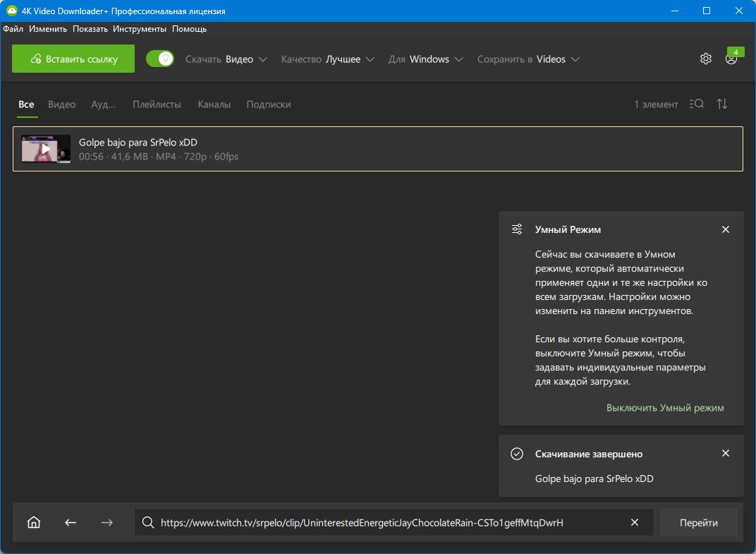Click the 4K Video Downloader title bar icon
Screen dimensions: 756x554
pyautogui.click(x=11, y=11)
